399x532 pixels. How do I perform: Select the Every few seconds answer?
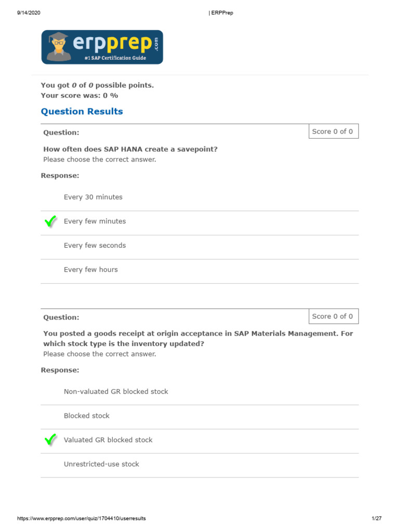95,246
